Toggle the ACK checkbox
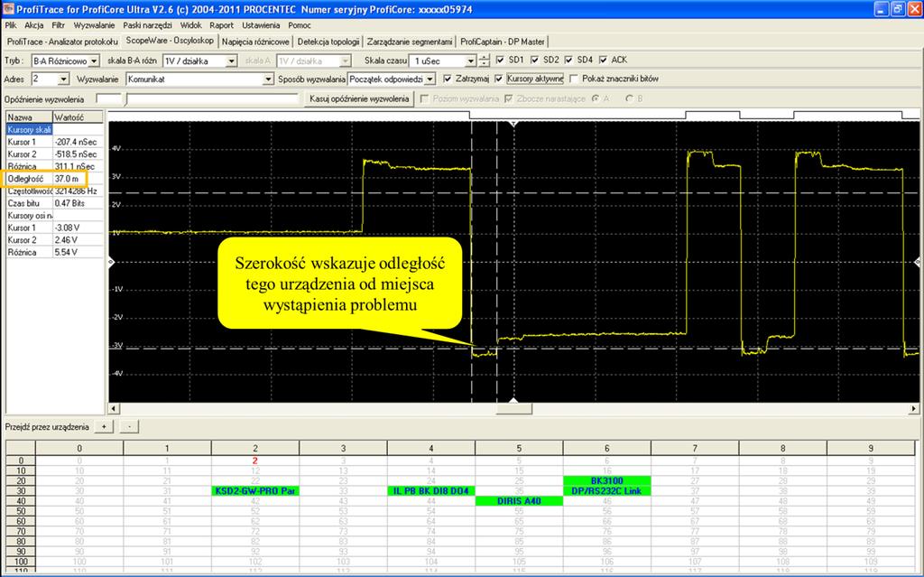The width and height of the screenshot is (924, 577). [x=603, y=60]
